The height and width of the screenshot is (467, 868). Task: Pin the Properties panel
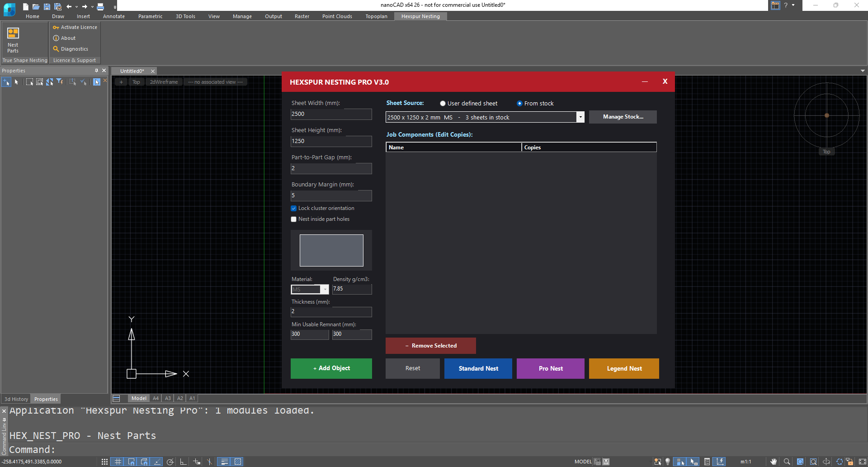pyautogui.click(x=96, y=71)
